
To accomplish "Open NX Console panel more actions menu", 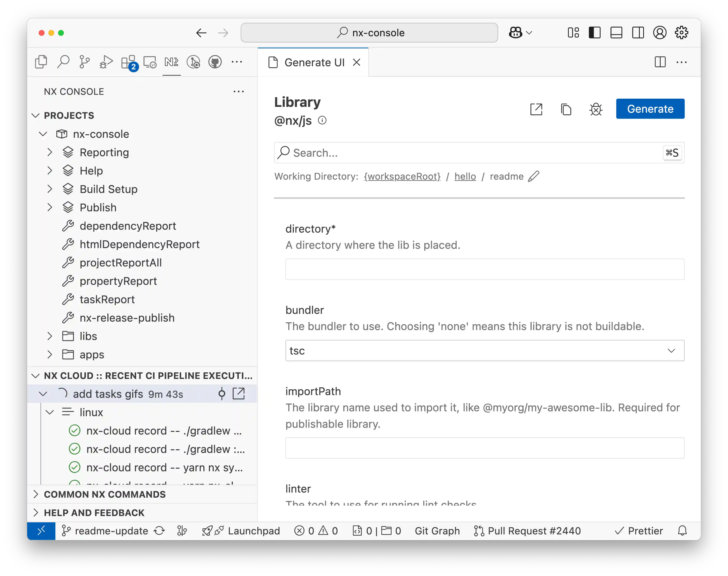I will 238,92.
